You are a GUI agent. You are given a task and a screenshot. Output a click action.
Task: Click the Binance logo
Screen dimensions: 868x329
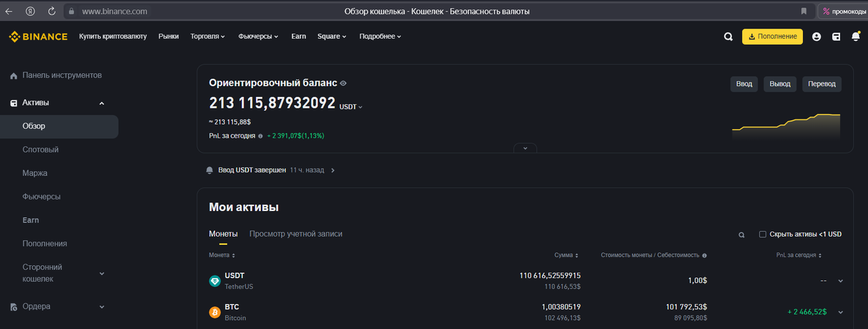38,37
